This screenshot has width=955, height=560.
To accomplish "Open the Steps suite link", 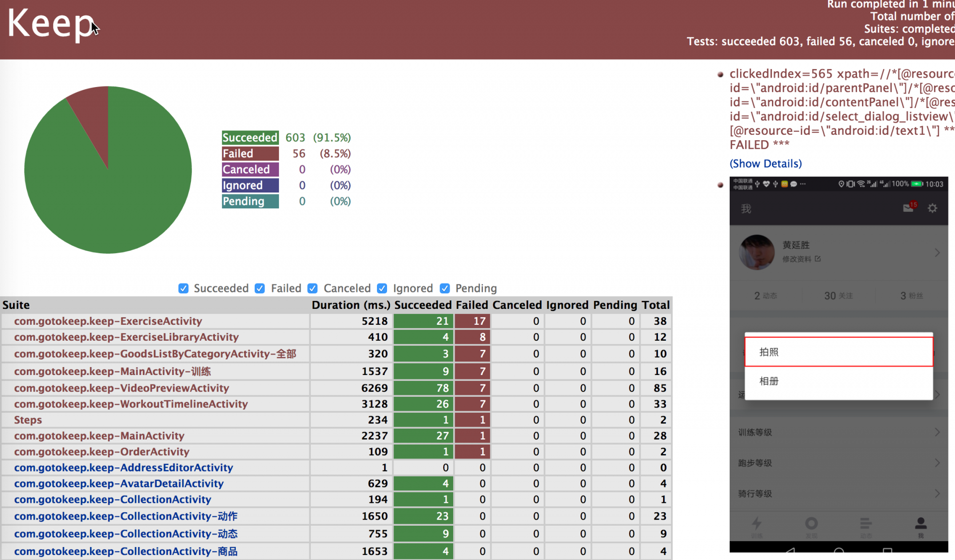I will 28,420.
